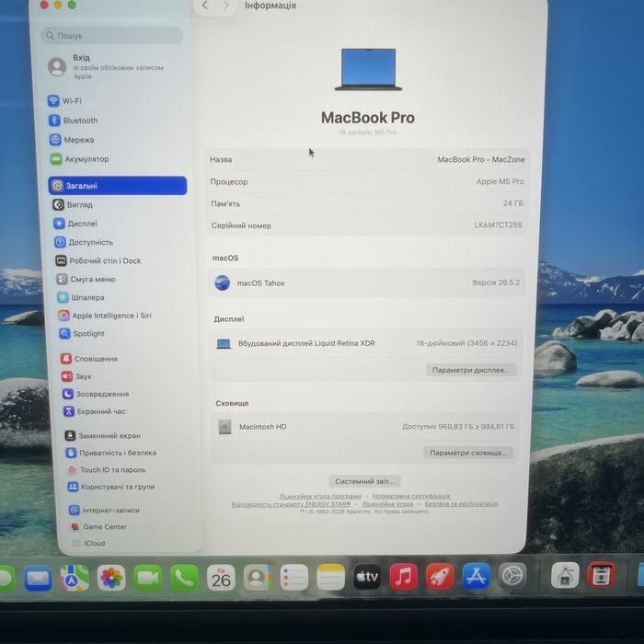This screenshot has height=644, width=644.
Task: Open Music from the Dock
Action: [403, 577]
